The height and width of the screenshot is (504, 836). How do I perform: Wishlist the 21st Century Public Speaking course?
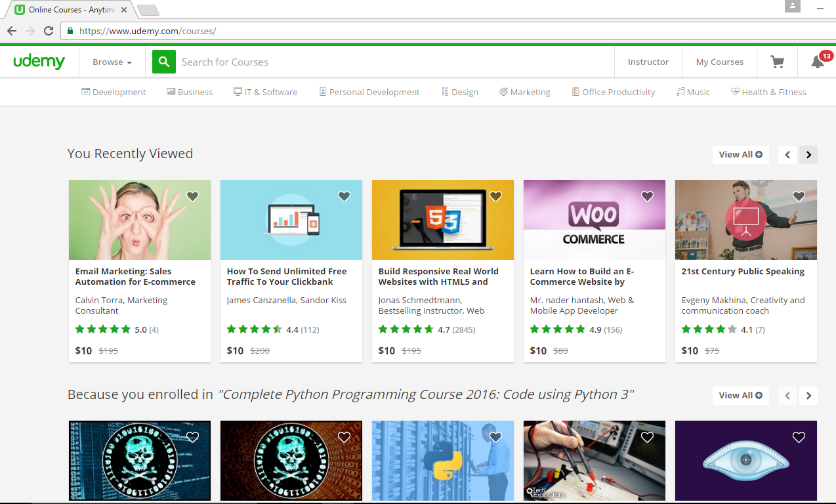coord(799,196)
